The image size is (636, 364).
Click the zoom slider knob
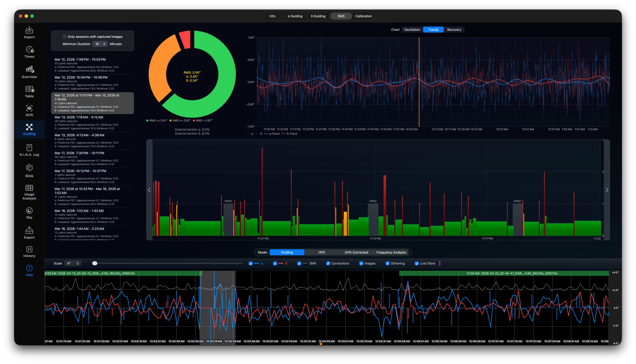coord(95,264)
